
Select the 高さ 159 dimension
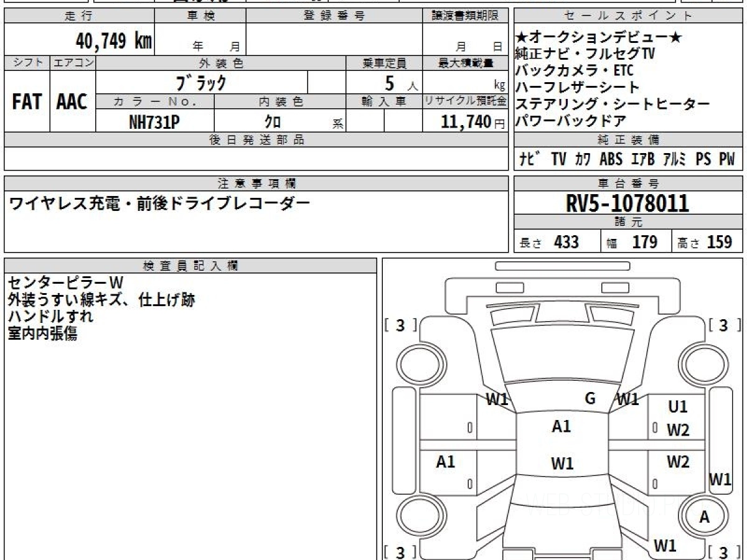click(705, 242)
